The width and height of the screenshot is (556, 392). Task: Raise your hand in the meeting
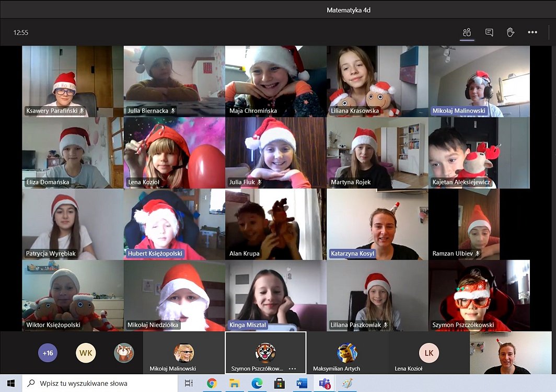click(x=510, y=32)
